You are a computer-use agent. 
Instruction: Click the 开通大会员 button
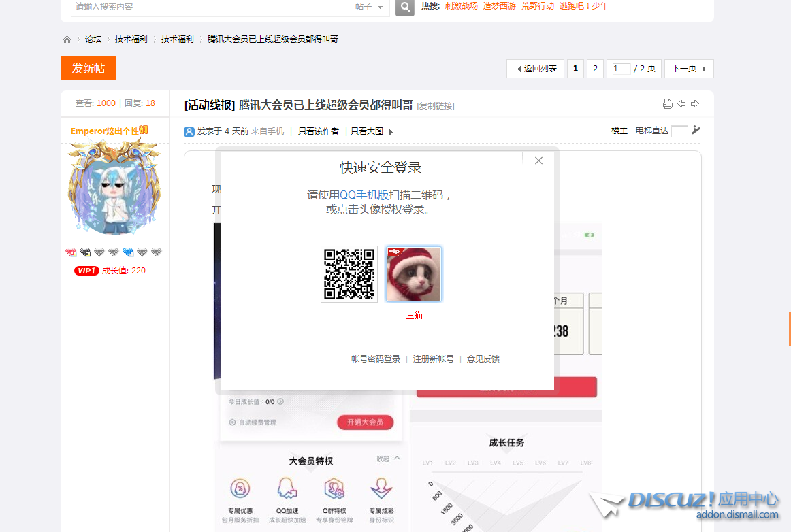366,422
